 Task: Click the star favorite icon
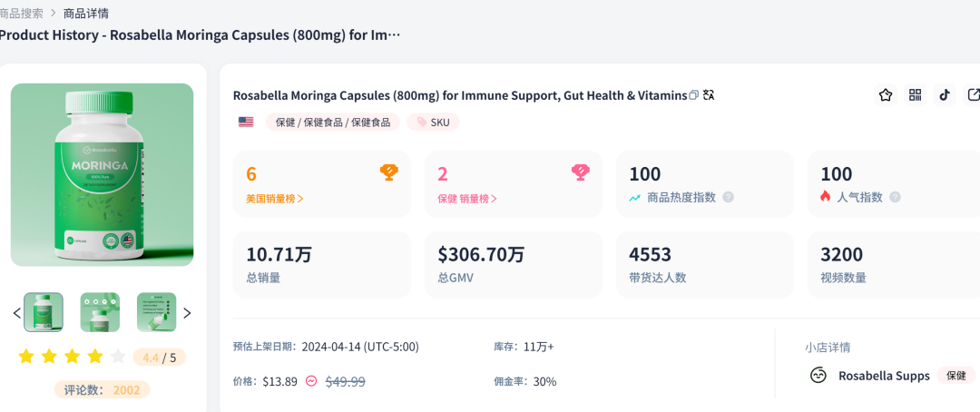pyautogui.click(x=886, y=95)
